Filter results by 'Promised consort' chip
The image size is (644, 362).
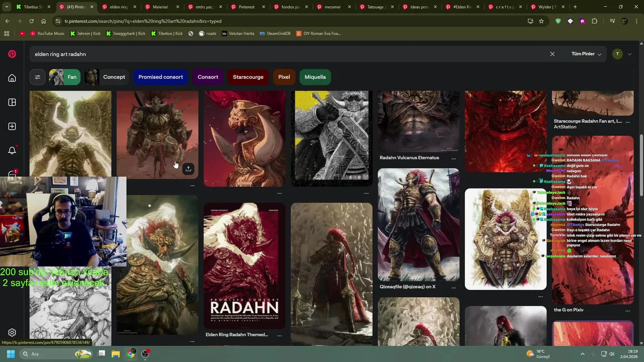pos(160,77)
